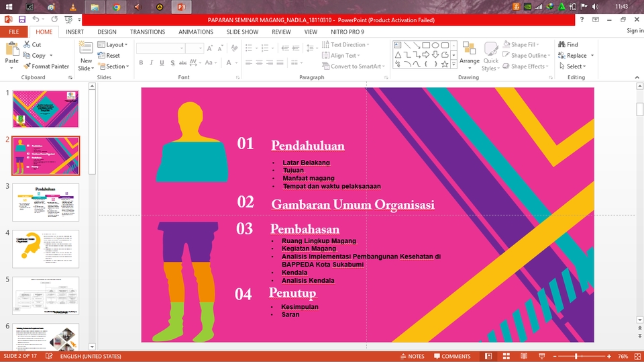This screenshot has width=644, height=362.
Task: Select slide 3 thumbnail Pendahuluan
Action: [46, 202]
